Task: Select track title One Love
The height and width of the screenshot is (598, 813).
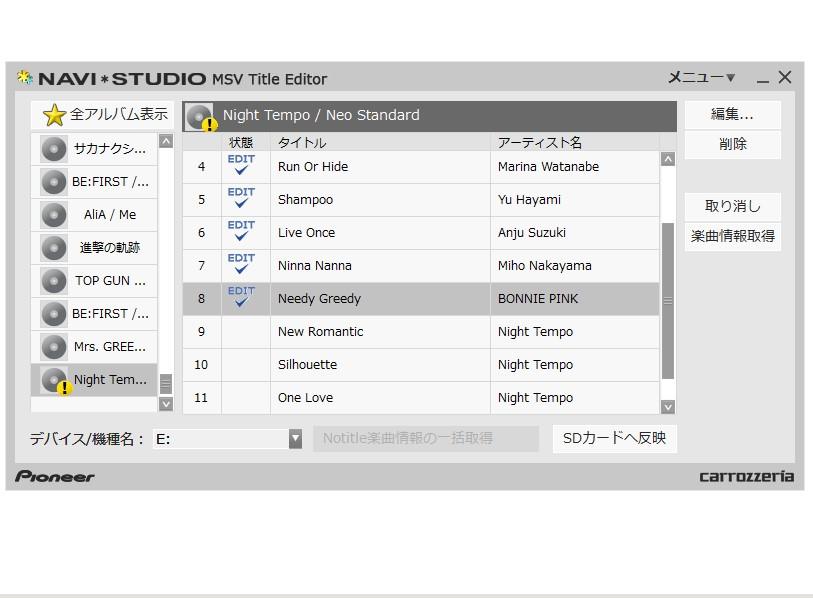Action: (305, 398)
